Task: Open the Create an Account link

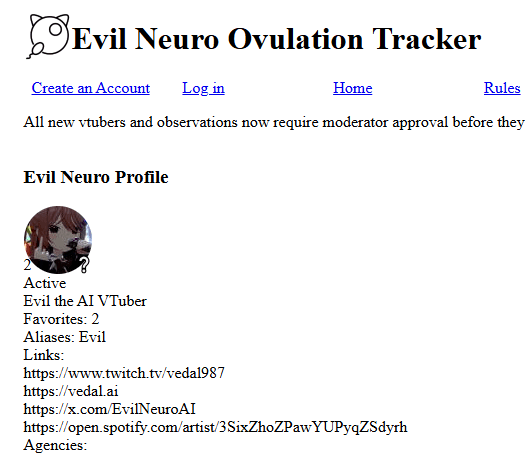Action: pyautogui.click(x=91, y=88)
